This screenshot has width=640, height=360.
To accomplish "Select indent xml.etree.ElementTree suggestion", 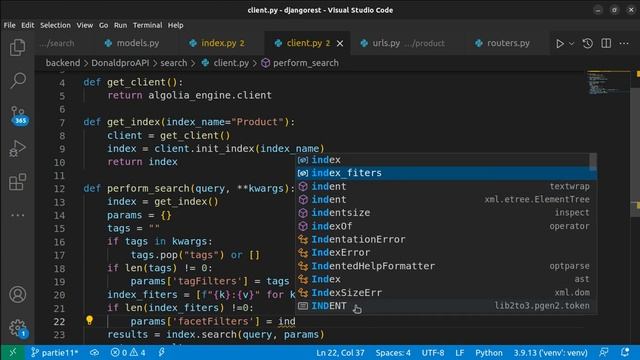I will pos(446,200).
